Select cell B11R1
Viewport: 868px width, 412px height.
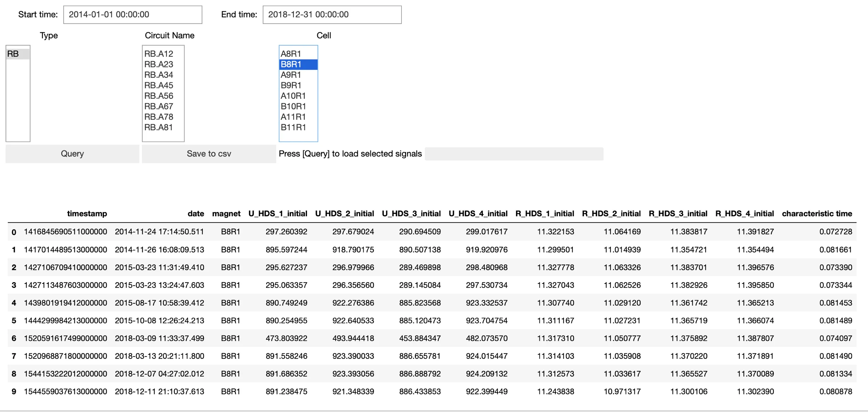(298, 127)
